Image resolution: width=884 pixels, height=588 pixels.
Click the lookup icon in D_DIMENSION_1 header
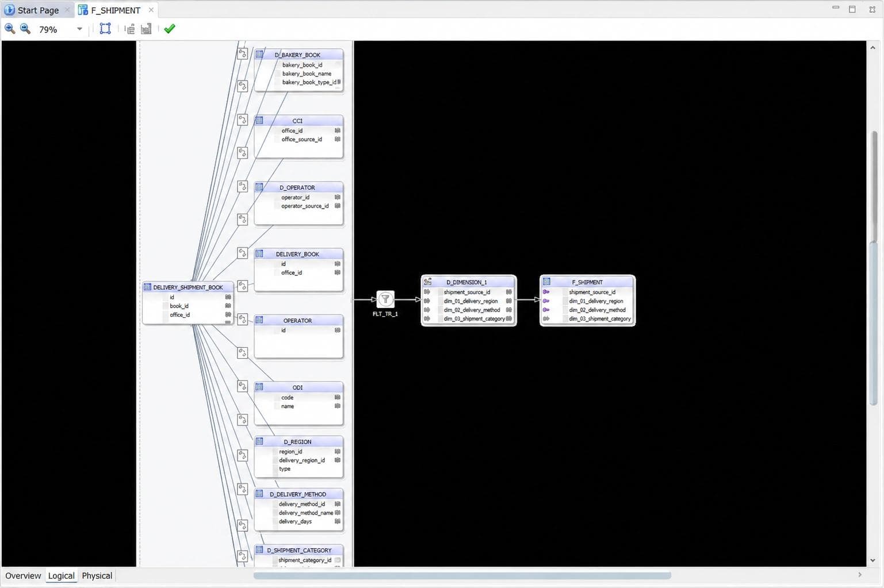pos(427,282)
